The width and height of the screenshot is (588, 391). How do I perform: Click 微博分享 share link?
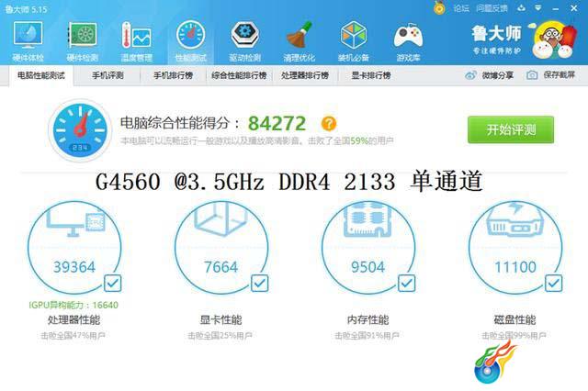490,75
